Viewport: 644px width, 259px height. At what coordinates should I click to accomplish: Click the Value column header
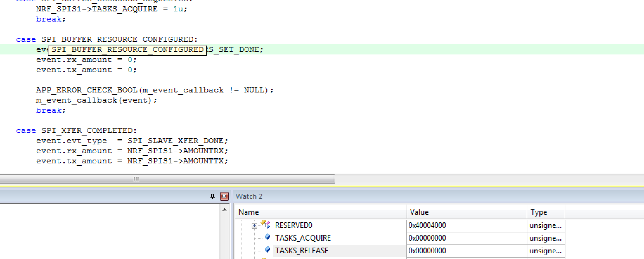pos(467,212)
